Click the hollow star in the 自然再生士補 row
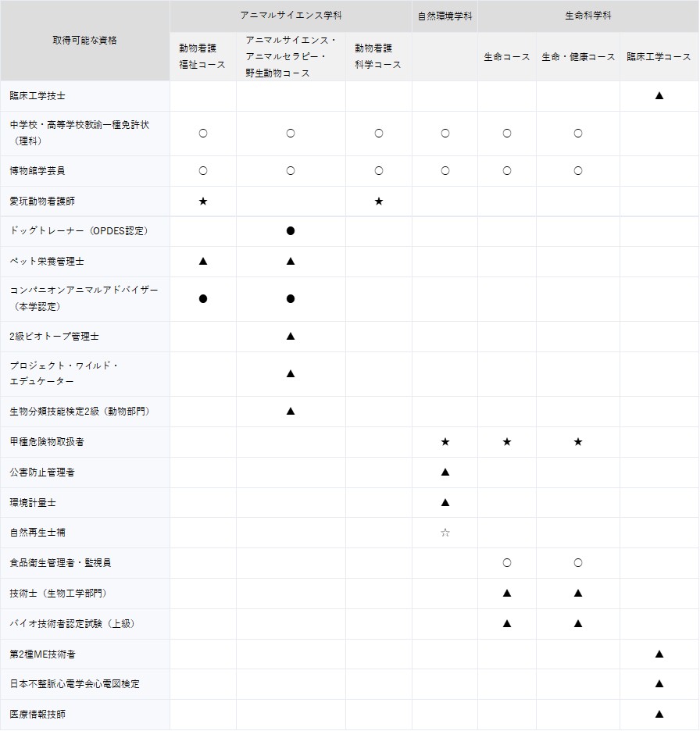The height and width of the screenshot is (731, 700). (x=445, y=533)
